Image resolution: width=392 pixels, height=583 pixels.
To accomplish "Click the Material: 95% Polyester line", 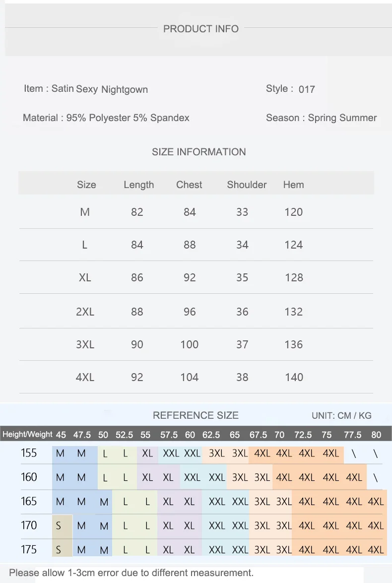I will click(106, 118).
